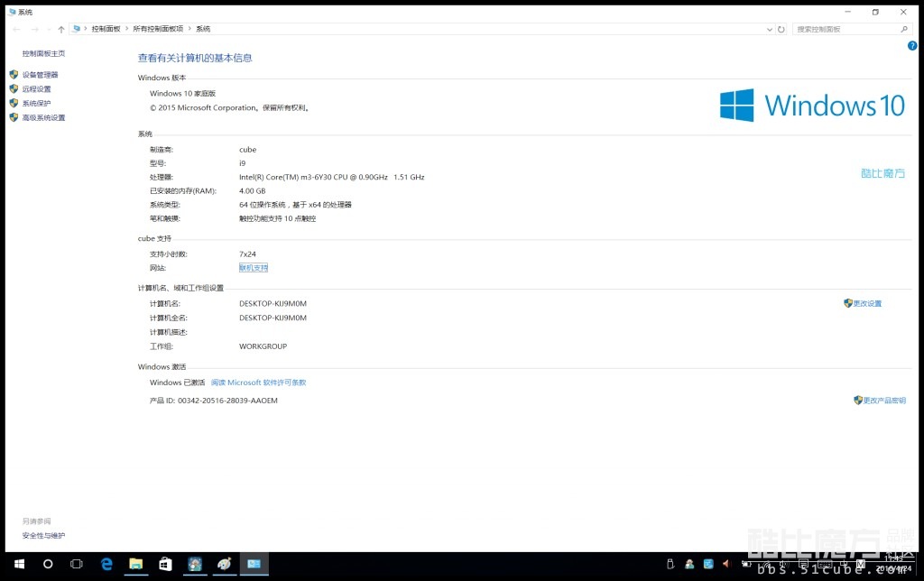Image resolution: width=924 pixels, height=581 pixels.
Task: Click the 系统保护 system protection link
Action: point(36,104)
